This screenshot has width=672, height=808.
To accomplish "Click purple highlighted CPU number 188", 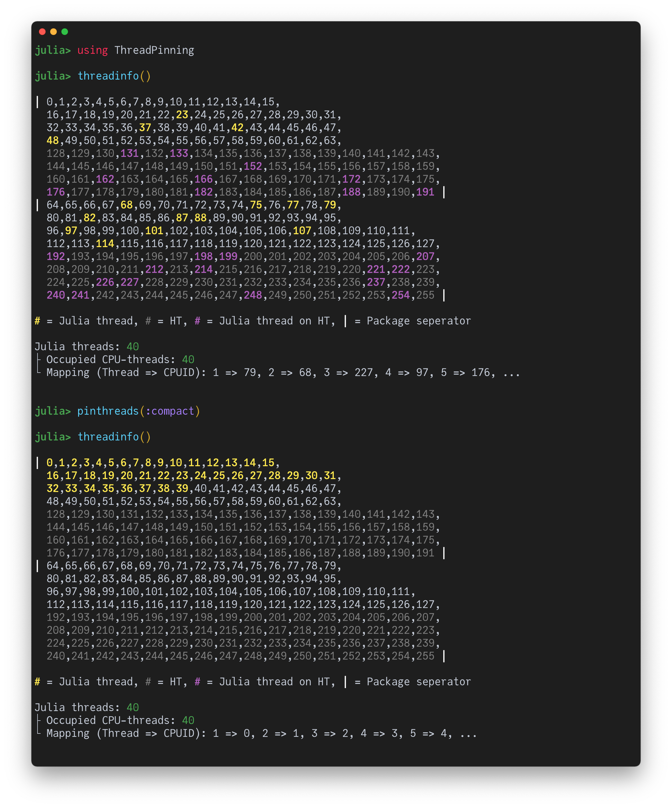I will tap(351, 192).
